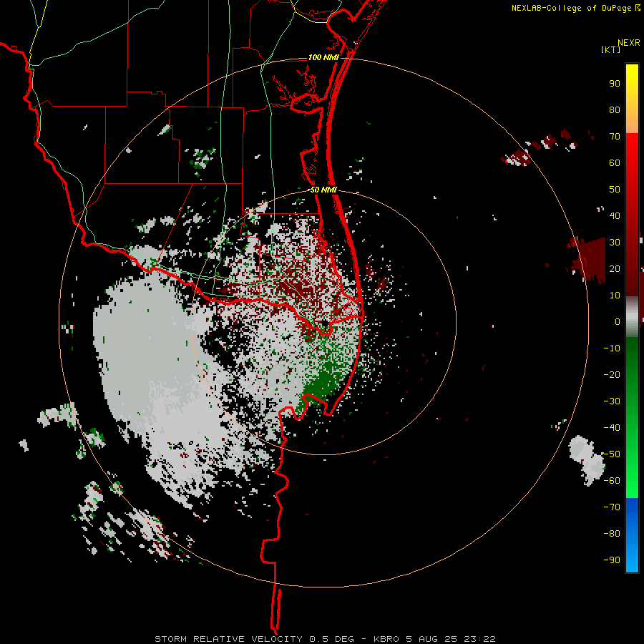The width and height of the screenshot is (644, 644).
Task: Click the 100 NMI range ring label
Action: click(323, 57)
